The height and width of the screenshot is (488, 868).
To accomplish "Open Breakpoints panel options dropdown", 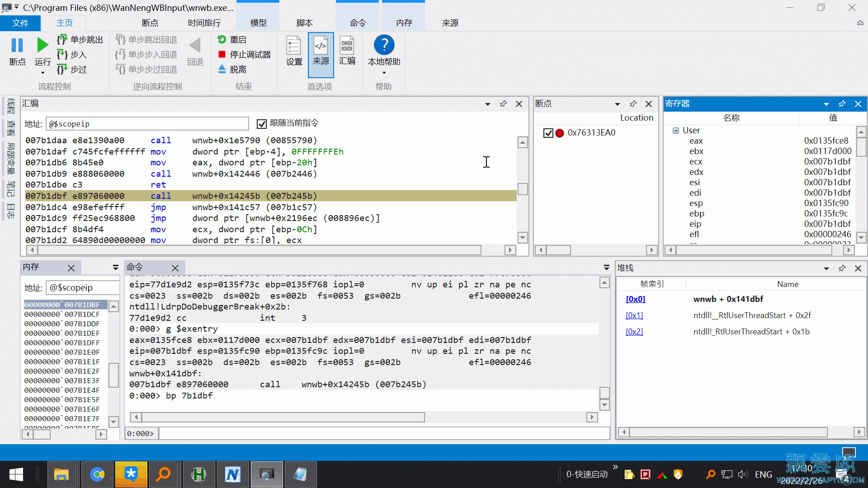I will pos(617,104).
